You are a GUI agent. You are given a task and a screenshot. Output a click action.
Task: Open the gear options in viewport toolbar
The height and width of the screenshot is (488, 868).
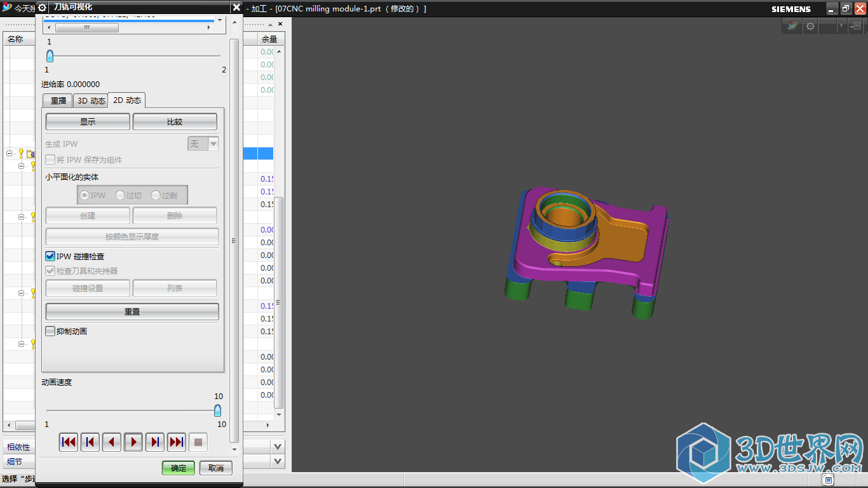(810, 26)
